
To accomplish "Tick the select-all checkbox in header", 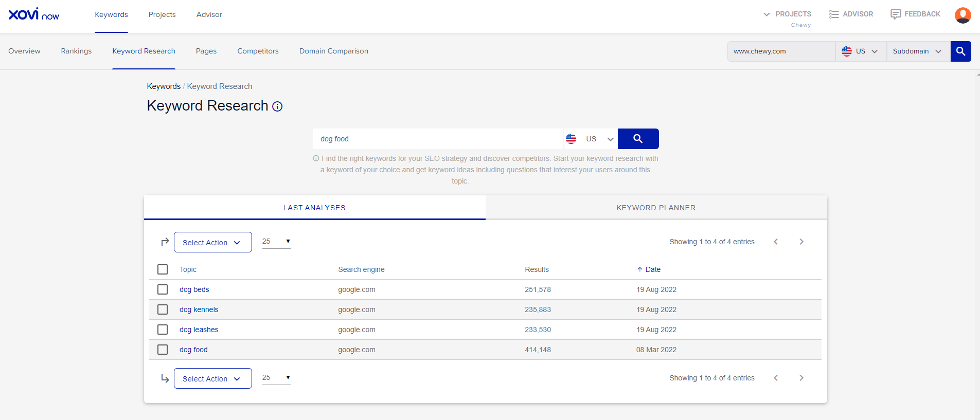I will (x=163, y=269).
